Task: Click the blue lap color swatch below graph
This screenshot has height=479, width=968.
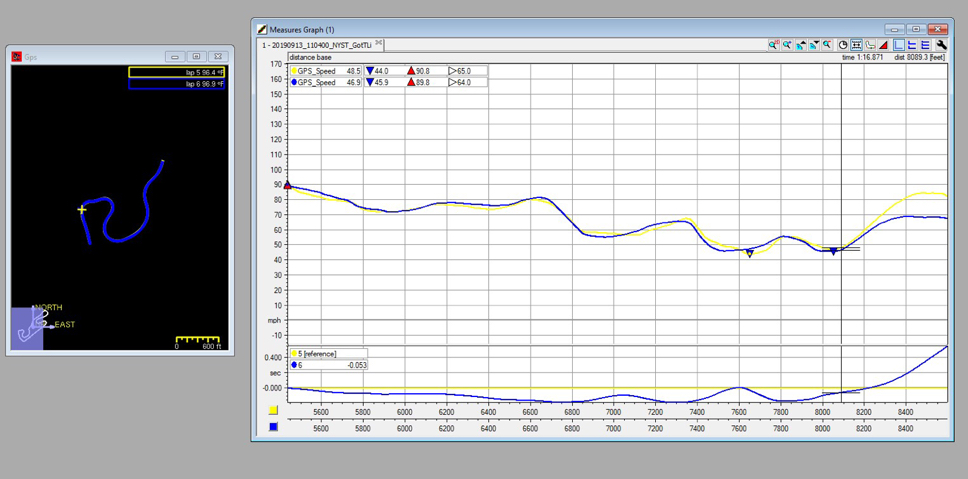Action: click(x=273, y=427)
